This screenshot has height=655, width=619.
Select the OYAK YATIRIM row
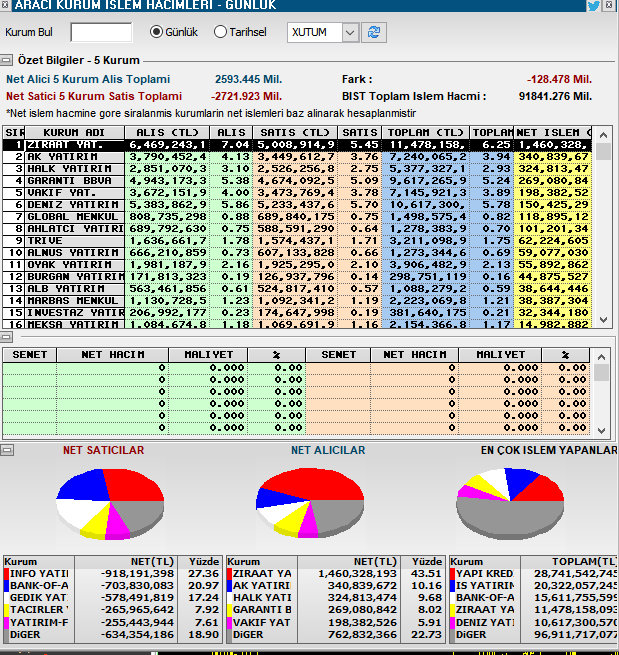(297, 265)
